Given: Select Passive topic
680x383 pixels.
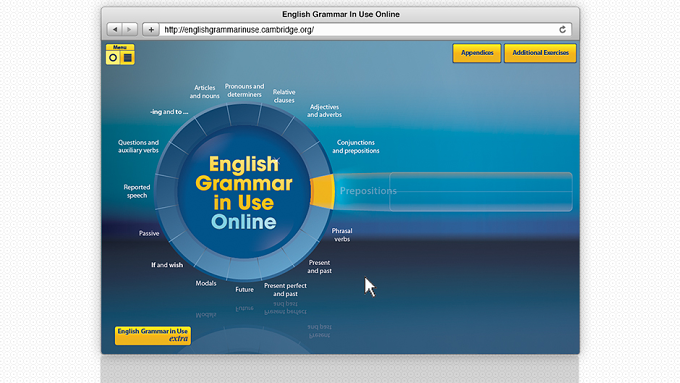Looking at the screenshot, I should tap(149, 233).
